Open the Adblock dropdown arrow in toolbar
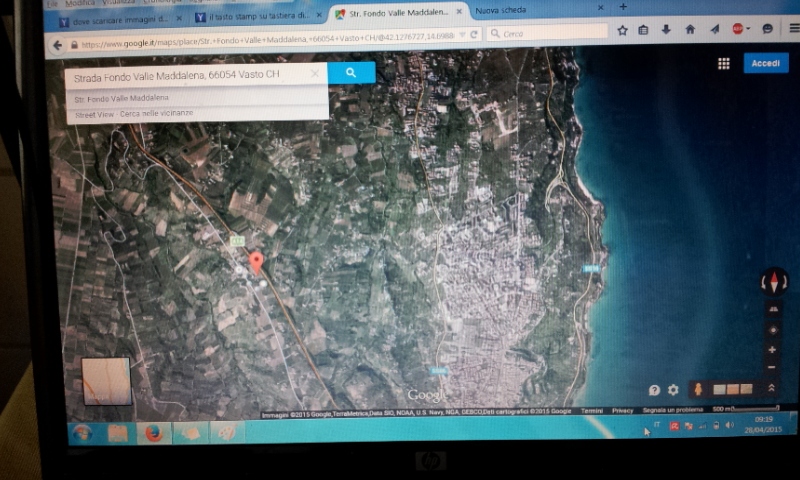 tap(750, 30)
